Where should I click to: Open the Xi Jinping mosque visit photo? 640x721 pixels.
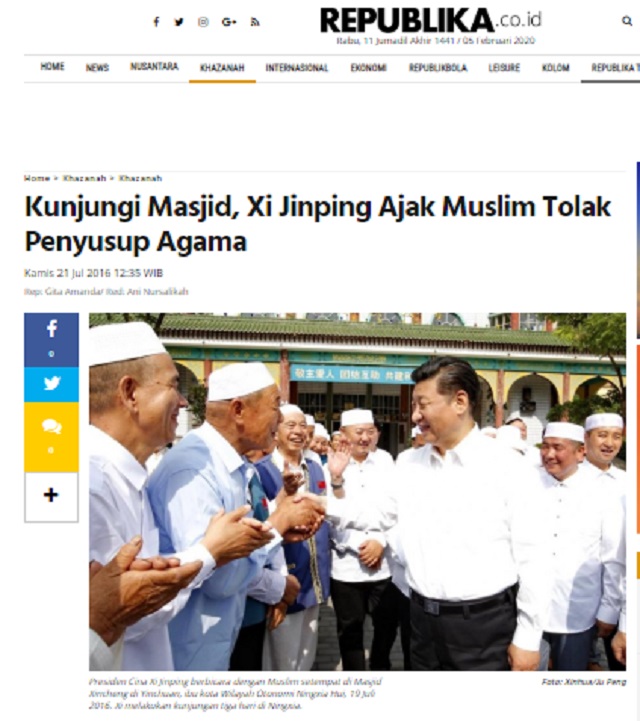358,492
